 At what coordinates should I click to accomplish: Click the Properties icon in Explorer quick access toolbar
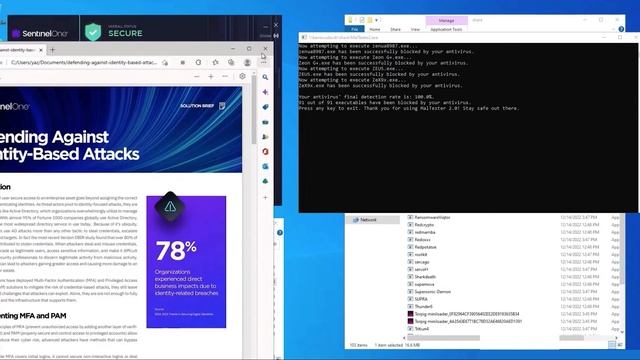362,20
